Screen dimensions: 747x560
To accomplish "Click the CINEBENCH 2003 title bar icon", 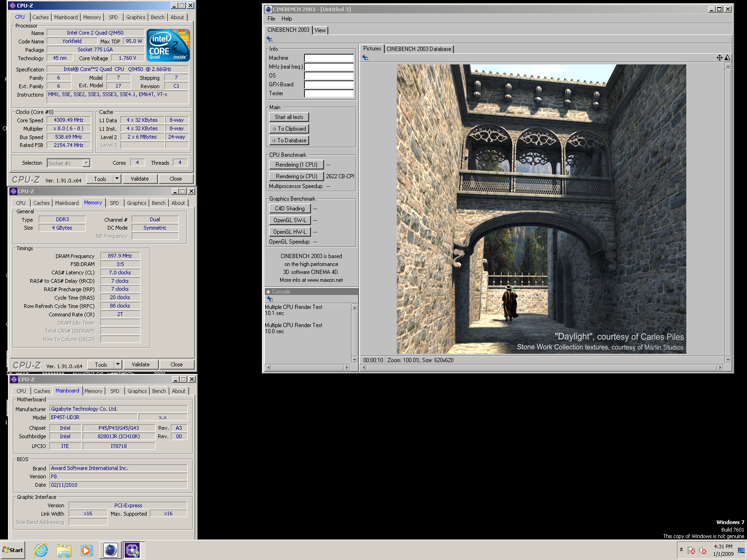I will click(x=268, y=9).
